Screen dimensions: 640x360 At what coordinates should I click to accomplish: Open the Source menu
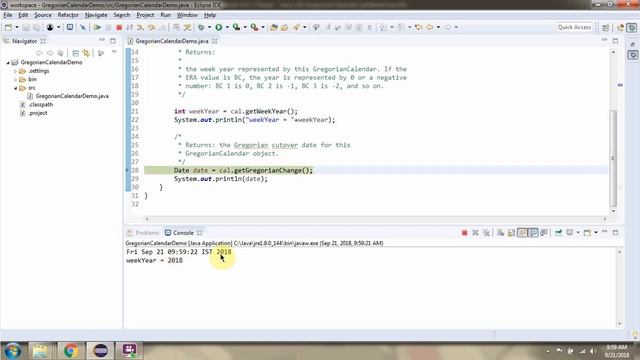click(42, 15)
